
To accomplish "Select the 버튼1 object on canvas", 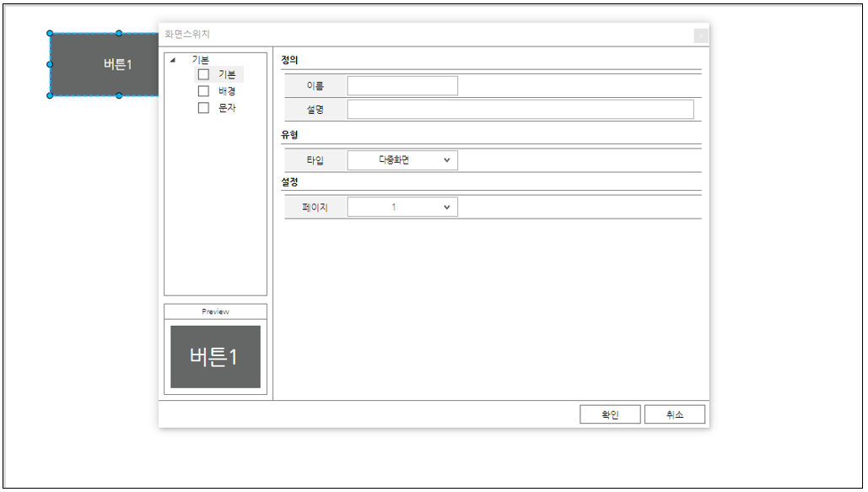I will pos(104,64).
